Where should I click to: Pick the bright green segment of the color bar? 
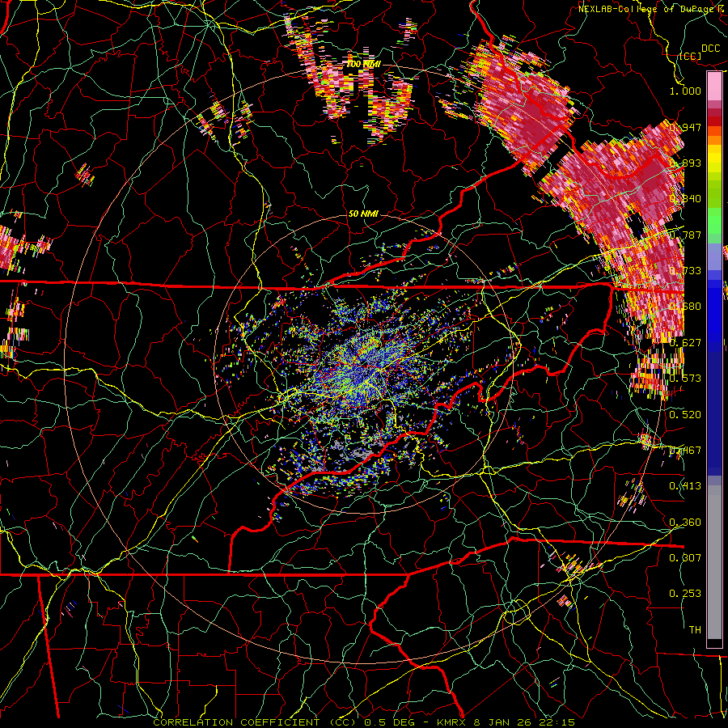click(x=714, y=221)
